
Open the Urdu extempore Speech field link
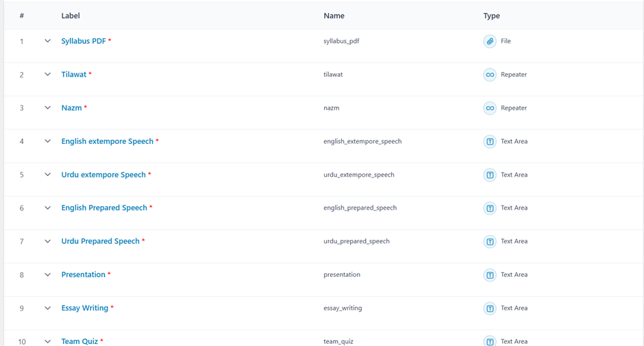(103, 175)
